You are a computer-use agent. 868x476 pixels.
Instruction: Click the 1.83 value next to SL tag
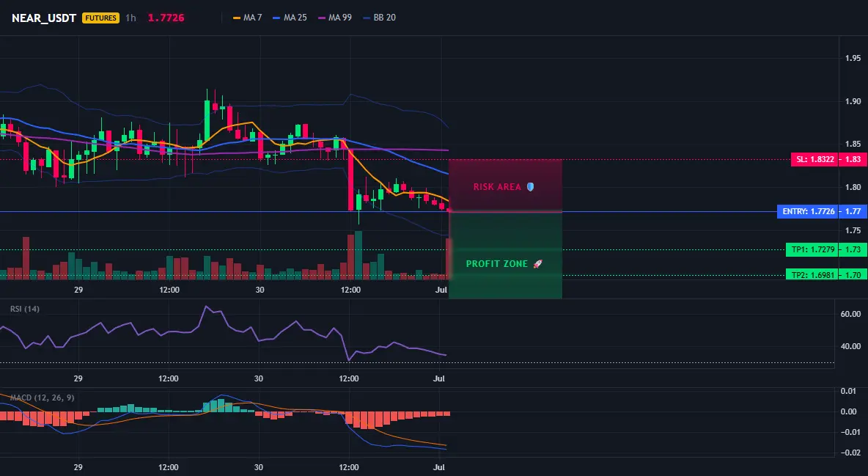[853, 160]
